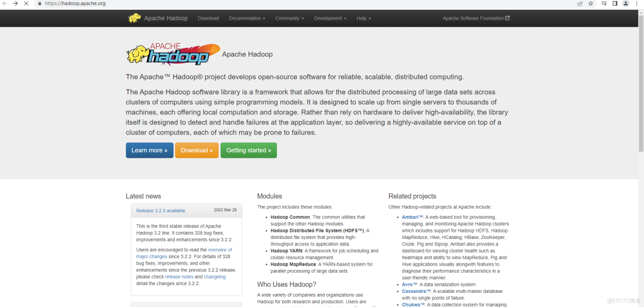Viewport: 644px width, 307px height.
Task: Click the green Getting started button
Action: click(x=249, y=150)
